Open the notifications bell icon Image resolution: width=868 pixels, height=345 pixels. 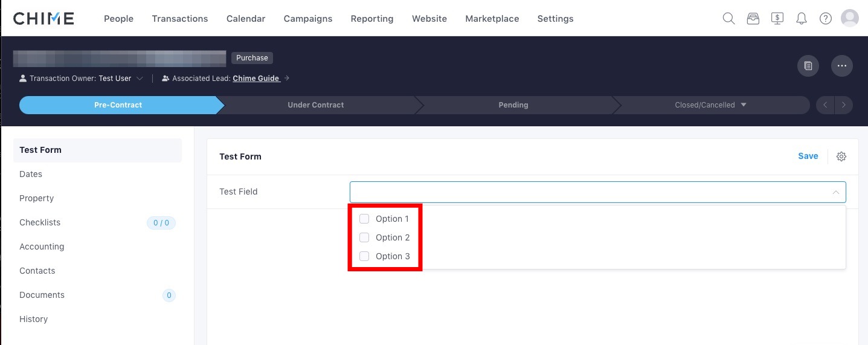[x=802, y=19]
